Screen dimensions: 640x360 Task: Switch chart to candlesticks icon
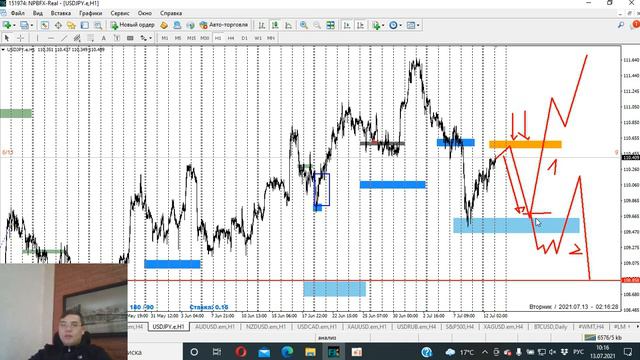click(x=275, y=25)
